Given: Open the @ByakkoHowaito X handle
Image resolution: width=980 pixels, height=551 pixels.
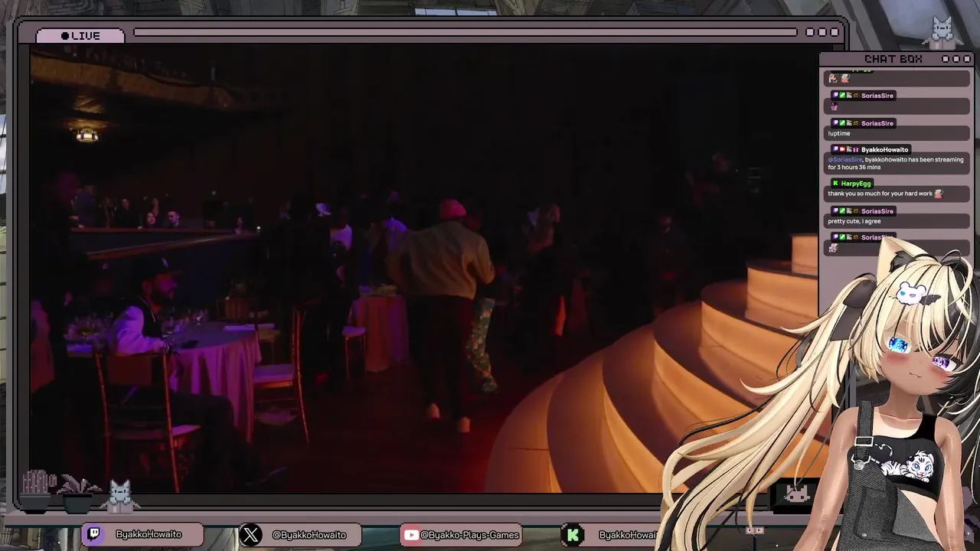Looking at the screenshot, I should 309,535.
